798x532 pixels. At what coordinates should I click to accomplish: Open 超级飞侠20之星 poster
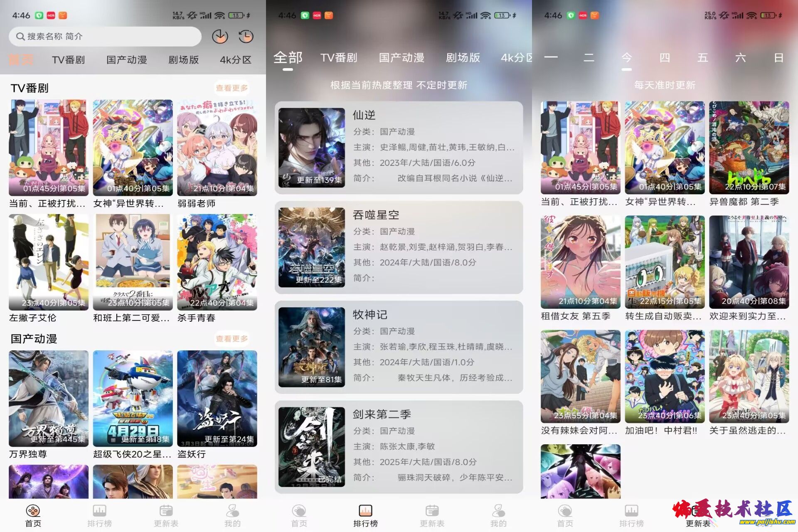point(133,399)
